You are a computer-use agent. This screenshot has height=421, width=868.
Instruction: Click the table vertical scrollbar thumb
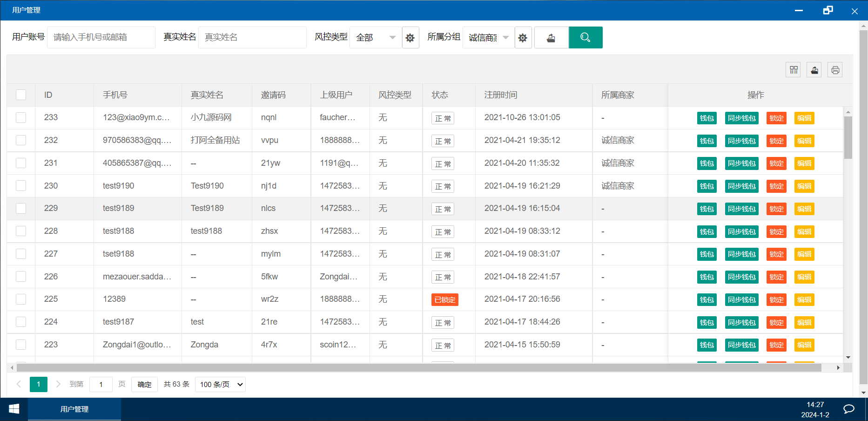point(848,137)
